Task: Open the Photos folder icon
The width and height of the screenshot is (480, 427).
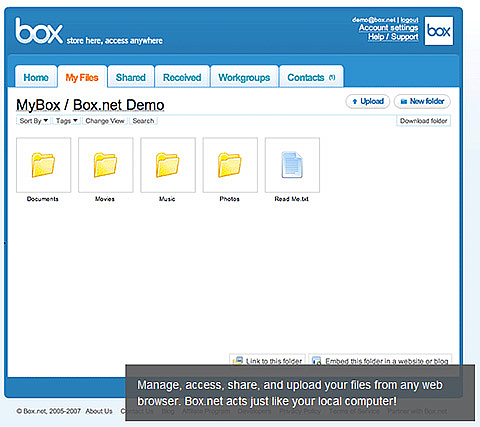Action: 230,165
